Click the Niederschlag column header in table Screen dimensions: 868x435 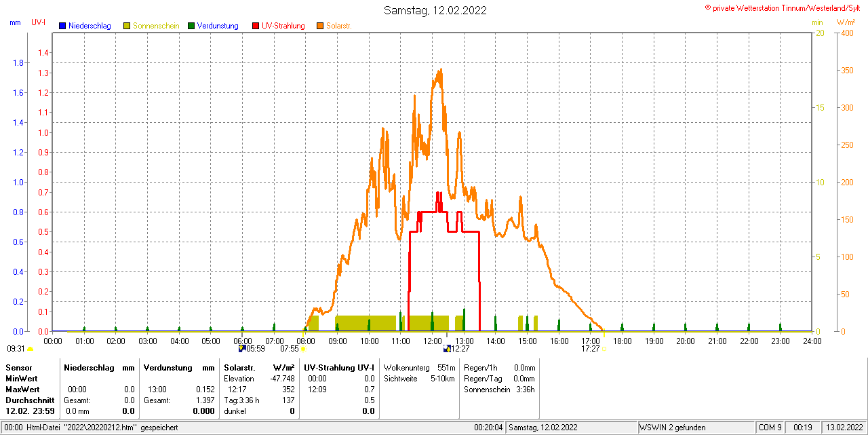click(90, 367)
